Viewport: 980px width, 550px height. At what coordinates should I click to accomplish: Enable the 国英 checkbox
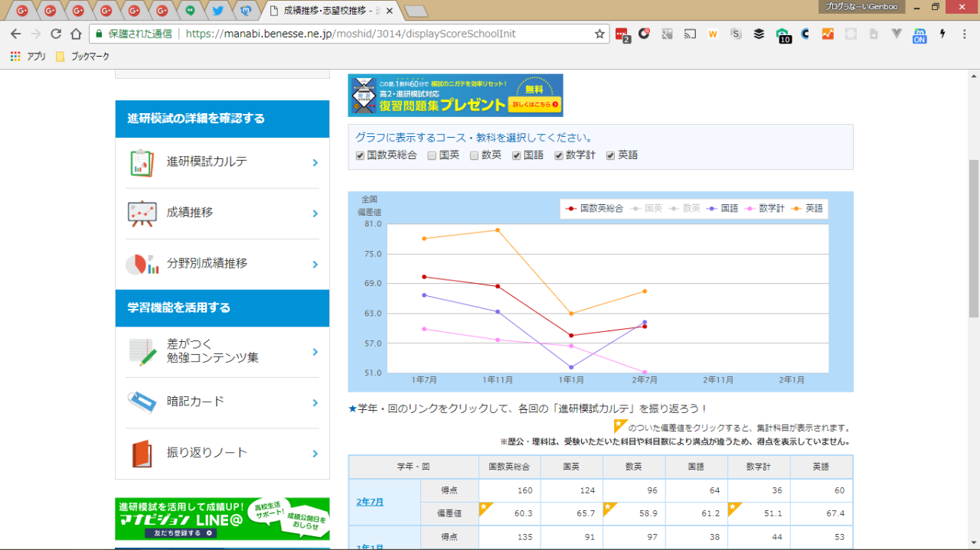coord(432,155)
